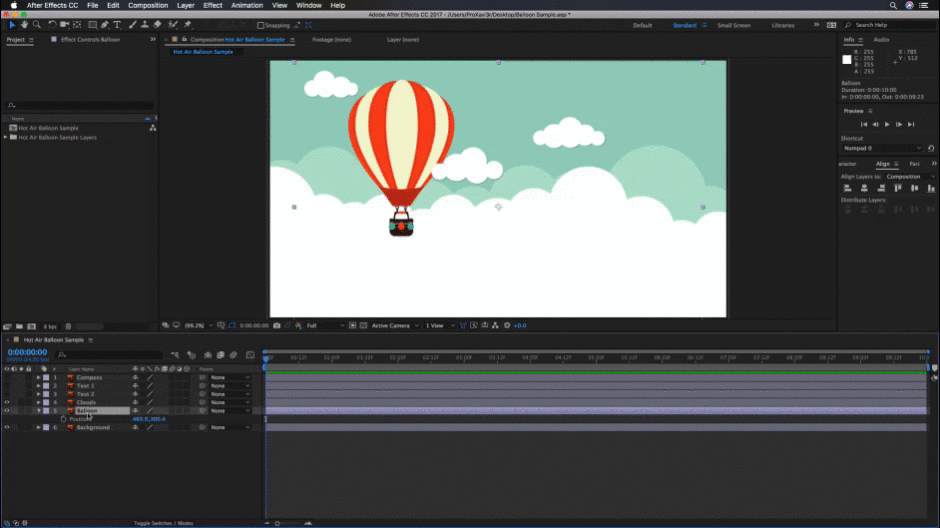The height and width of the screenshot is (528, 940).
Task: Delete selected project item with trash icon
Action: (68, 327)
